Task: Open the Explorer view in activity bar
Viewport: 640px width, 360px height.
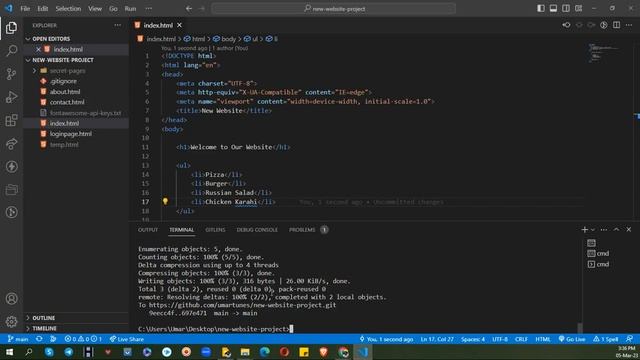Action: pyautogui.click(x=11, y=28)
